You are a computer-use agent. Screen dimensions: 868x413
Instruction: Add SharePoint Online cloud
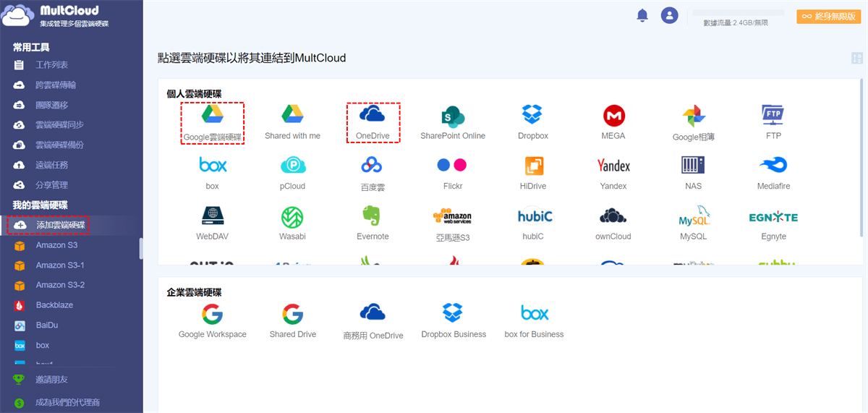click(x=453, y=123)
